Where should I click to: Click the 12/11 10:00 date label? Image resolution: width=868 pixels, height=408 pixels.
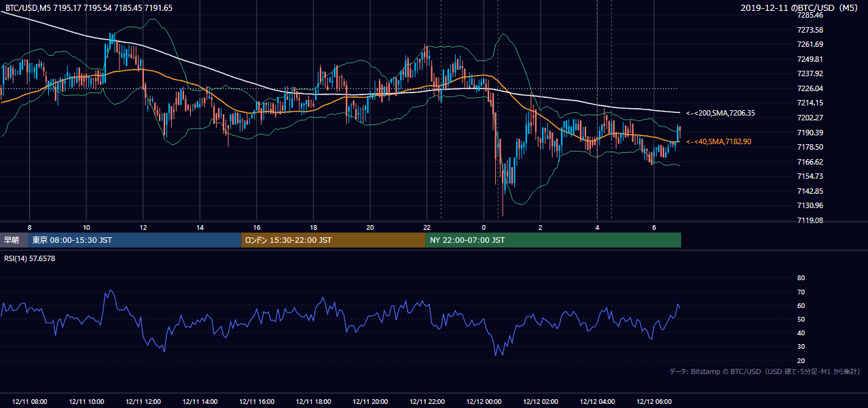tap(86, 402)
